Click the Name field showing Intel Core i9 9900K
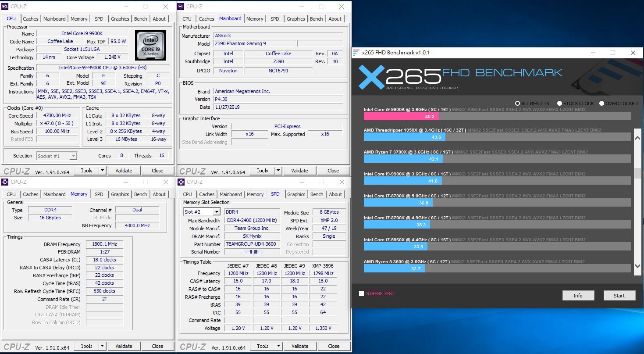Image resolution: width=644 pixels, height=354 pixels. pos(82,33)
